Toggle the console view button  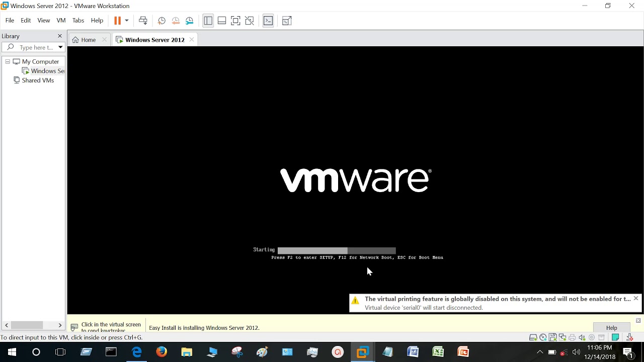268,21
